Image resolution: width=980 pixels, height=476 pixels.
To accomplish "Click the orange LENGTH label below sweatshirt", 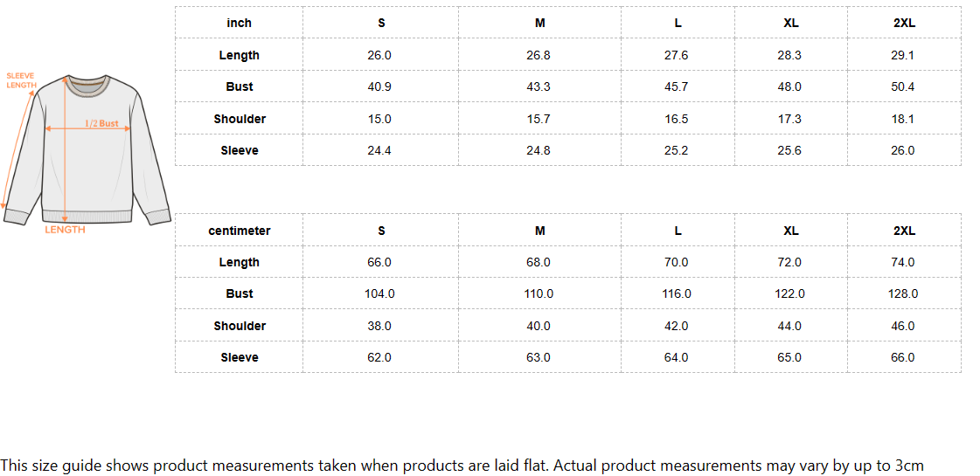I will (x=66, y=230).
